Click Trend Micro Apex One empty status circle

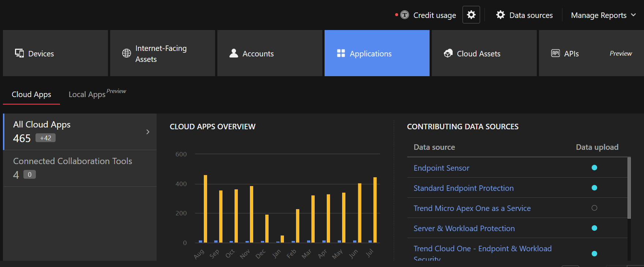pyautogui.click(x=594, y=208)
